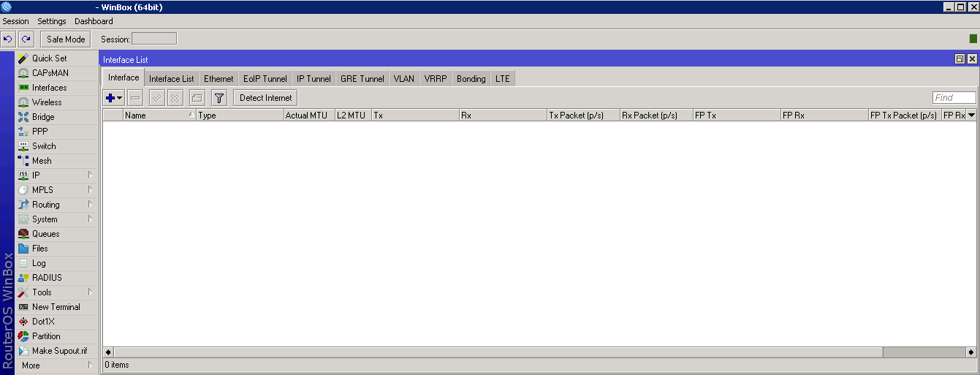Switch to the VLAN tab
Viewport: 980px width, 375px height.
coord(404,78)
